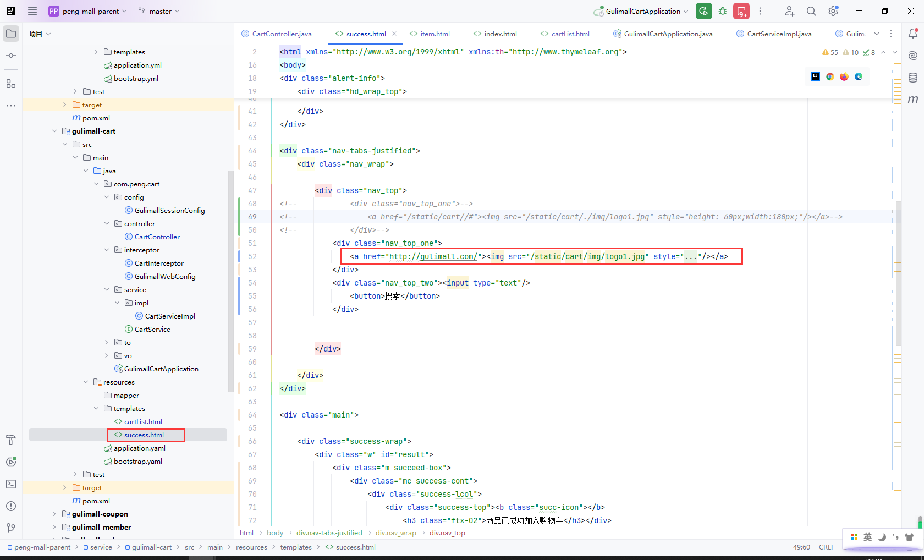The image size is (924, 560).
Task: Collapse the interceptor package
Action: pyautogui.click(x=107, y=250)
